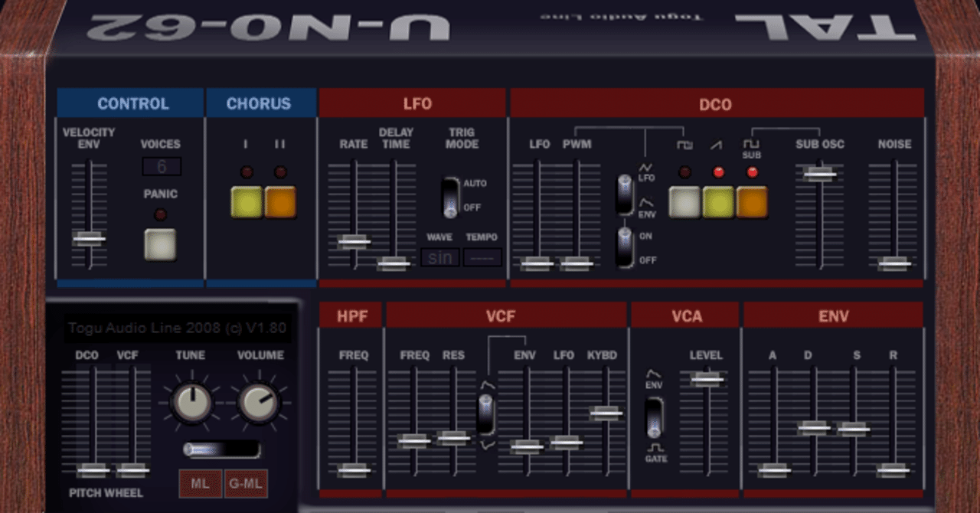Click the Panic red LED indicator
This screenshot has height=513, width=980.
160,215
